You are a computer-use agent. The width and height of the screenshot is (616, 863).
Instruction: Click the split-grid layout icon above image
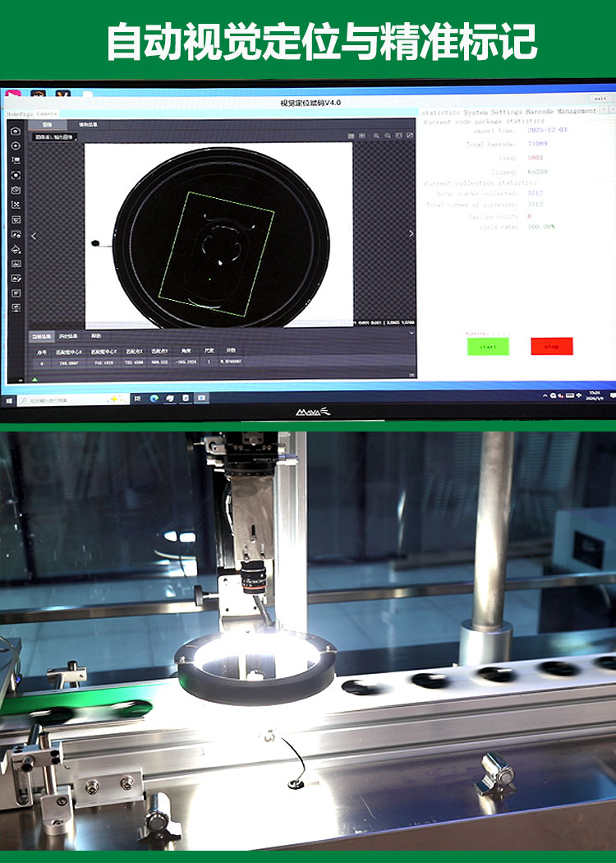(362, 136)
